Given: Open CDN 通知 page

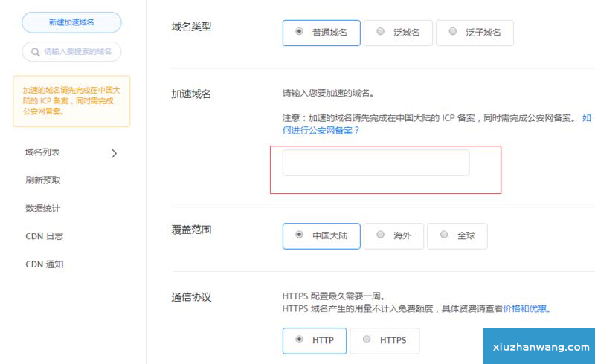Looking at the screenshot, I should tap(45, 264).
